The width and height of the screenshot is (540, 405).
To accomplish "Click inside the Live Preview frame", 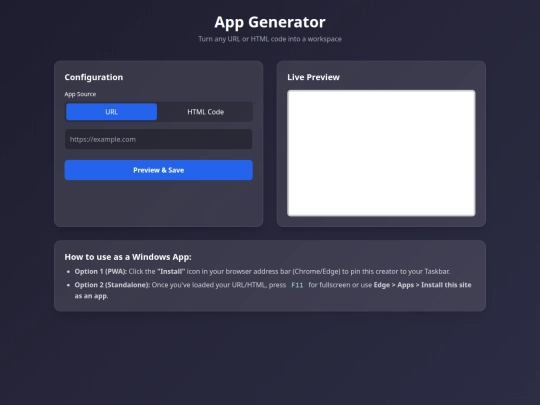I will [x=381, y=153].
